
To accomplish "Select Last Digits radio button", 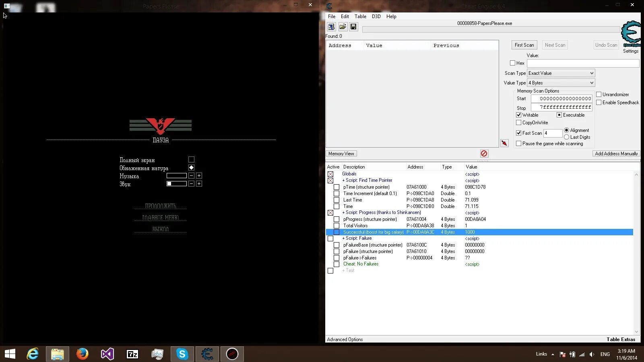I will click(567, 137).
